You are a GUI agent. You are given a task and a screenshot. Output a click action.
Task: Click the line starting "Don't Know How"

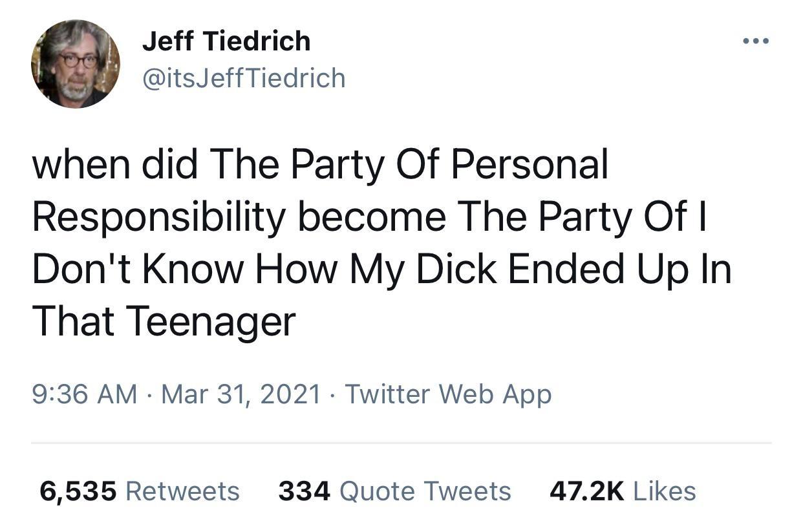coord(381,269)
